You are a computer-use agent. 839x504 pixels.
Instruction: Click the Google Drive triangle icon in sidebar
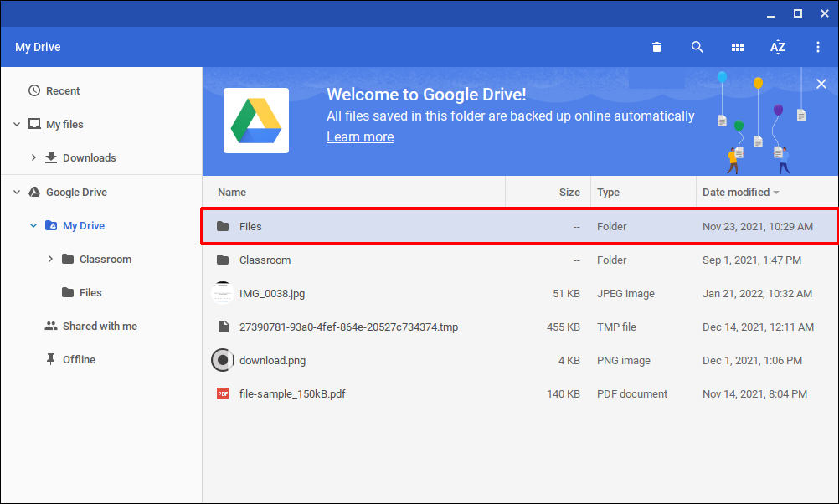click(x=34, y=192)
